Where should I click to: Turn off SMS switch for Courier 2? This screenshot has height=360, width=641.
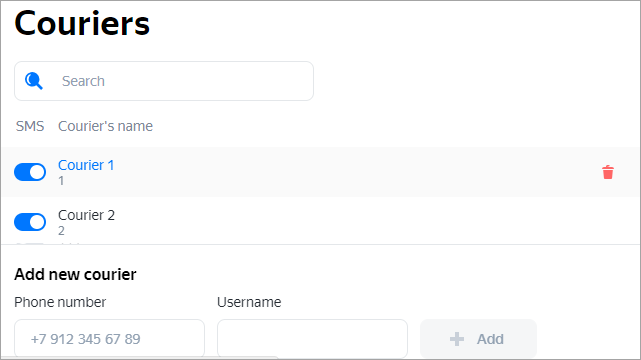point(30,222)
